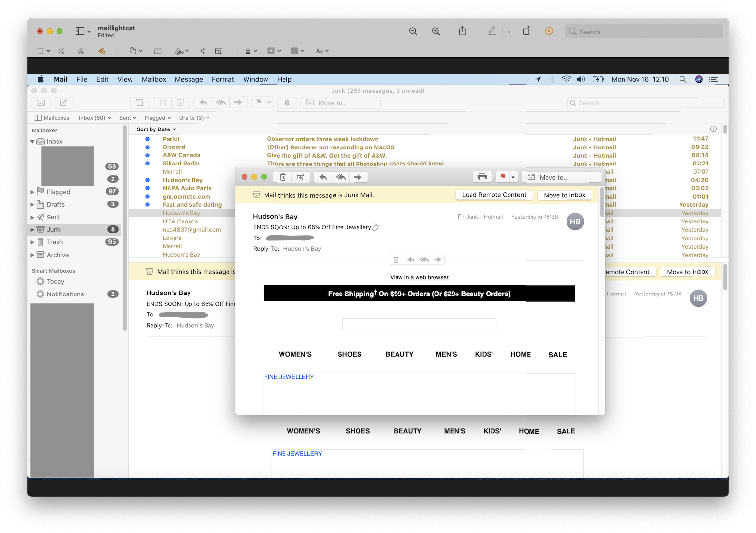Expand the Flagged mailbox

[32, 192]
